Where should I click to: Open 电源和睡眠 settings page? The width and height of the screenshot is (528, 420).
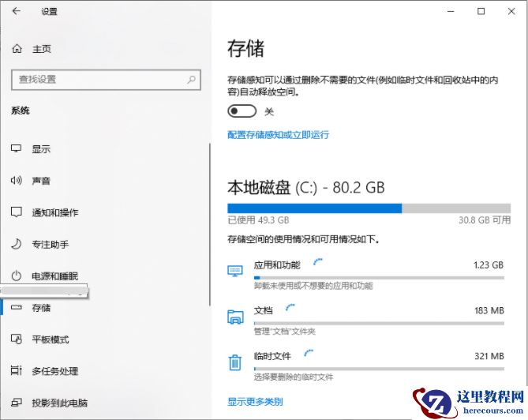pos(55,276)
